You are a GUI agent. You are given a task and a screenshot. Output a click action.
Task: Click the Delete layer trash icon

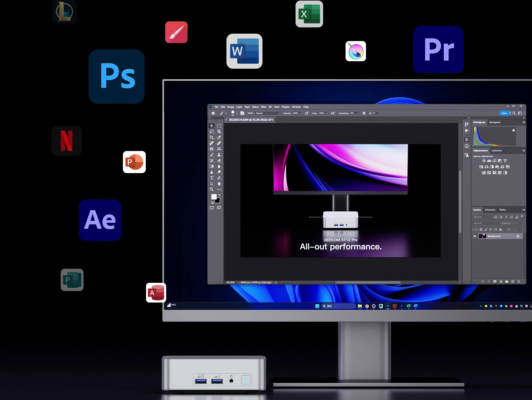click(519, 281)
